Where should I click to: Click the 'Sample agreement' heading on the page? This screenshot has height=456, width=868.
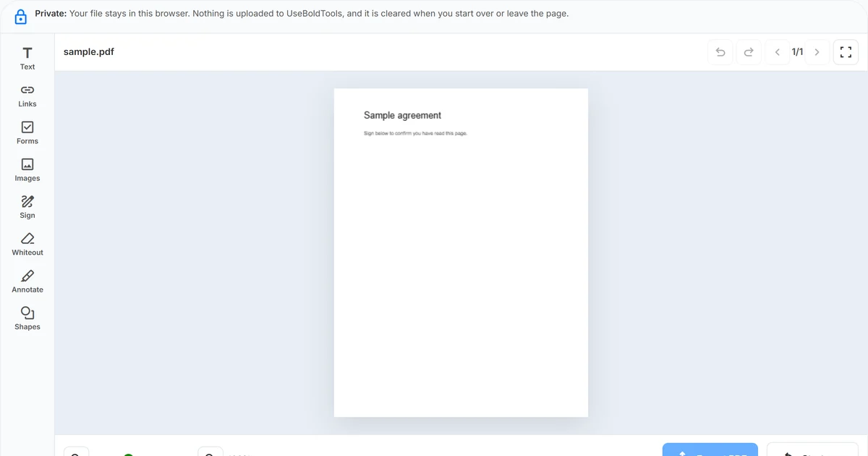coord(402,115)
